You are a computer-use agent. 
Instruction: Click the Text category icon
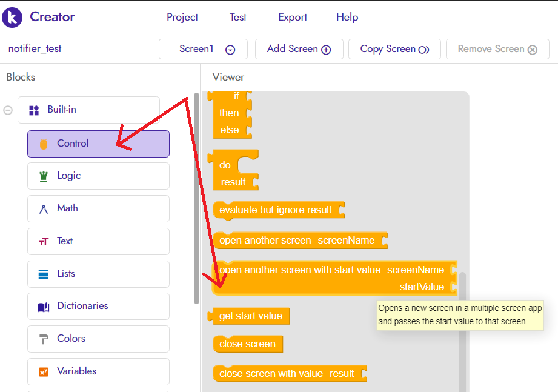pos(43,241)
